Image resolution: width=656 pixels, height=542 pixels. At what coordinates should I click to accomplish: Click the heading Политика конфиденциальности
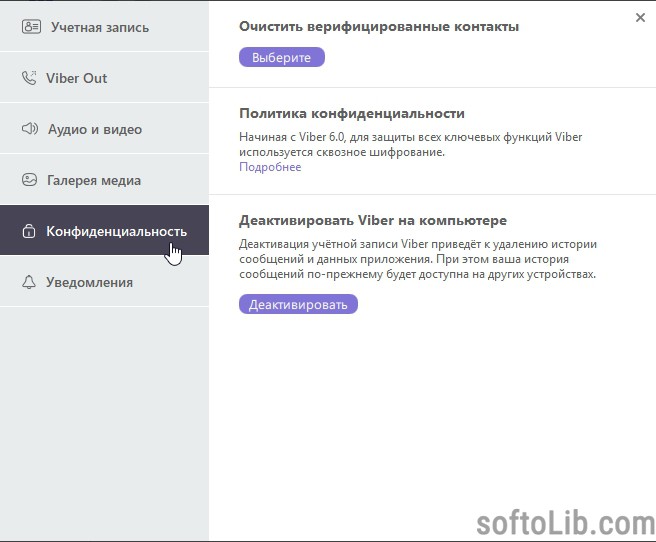[x=352, y=113]
